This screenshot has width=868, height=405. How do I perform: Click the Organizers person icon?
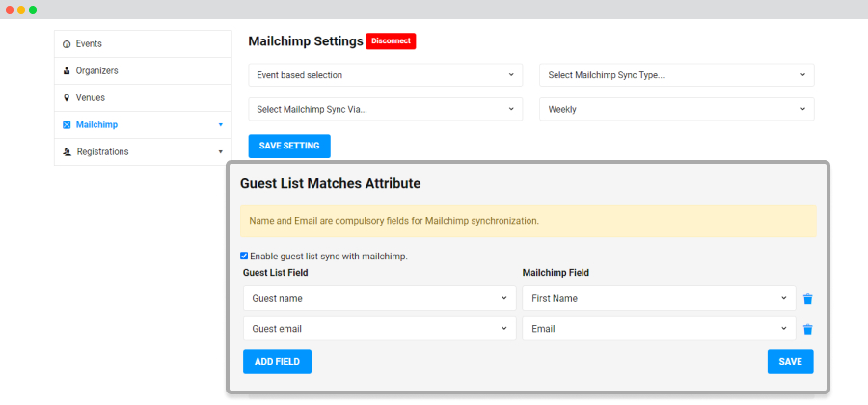coord(67,70)
